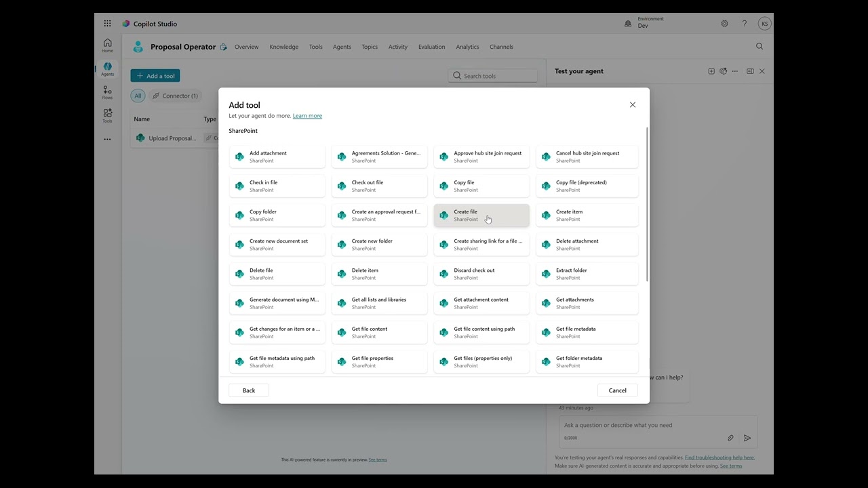The height and width of the screenshot is (488, 868).
Task: Select the Copy file (deprecated) tool
Action: tap(587, 186)
